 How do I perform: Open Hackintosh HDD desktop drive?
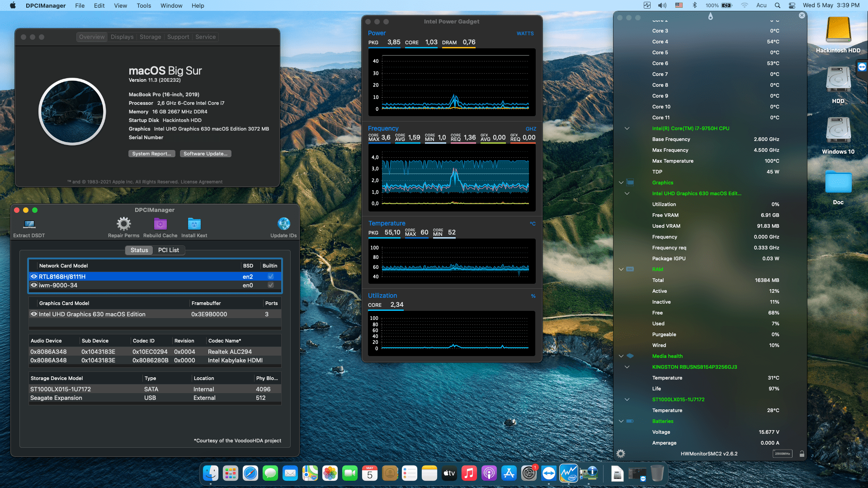click(838, 30)
